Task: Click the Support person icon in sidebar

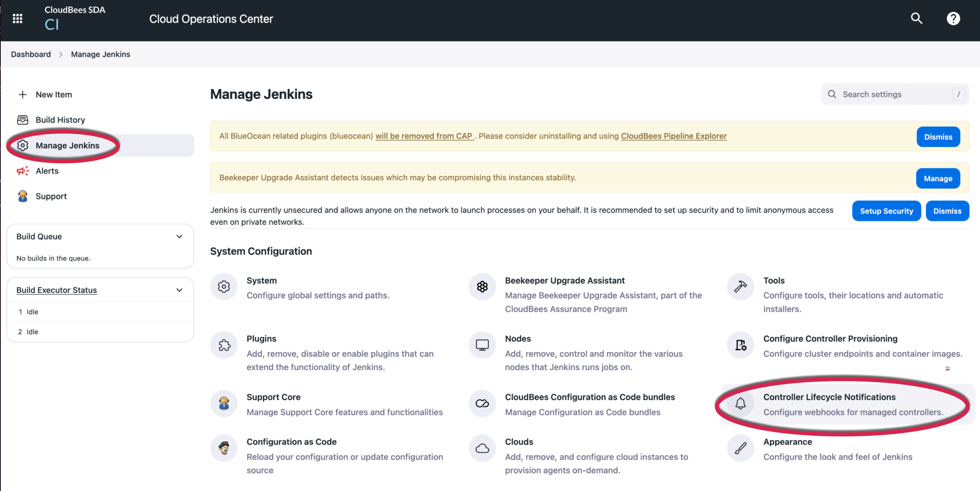Action: point(23,196)
